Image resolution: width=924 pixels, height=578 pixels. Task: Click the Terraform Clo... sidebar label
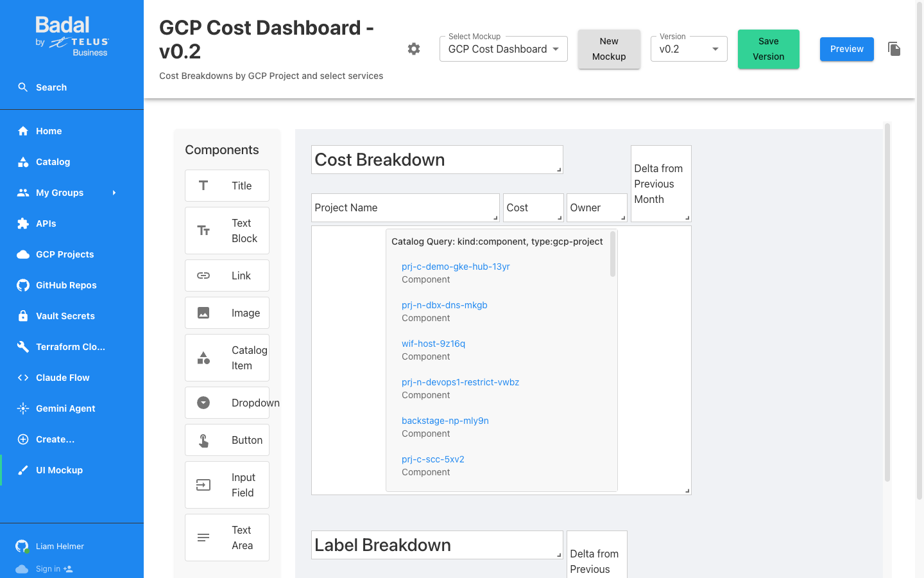click(71, 347)
